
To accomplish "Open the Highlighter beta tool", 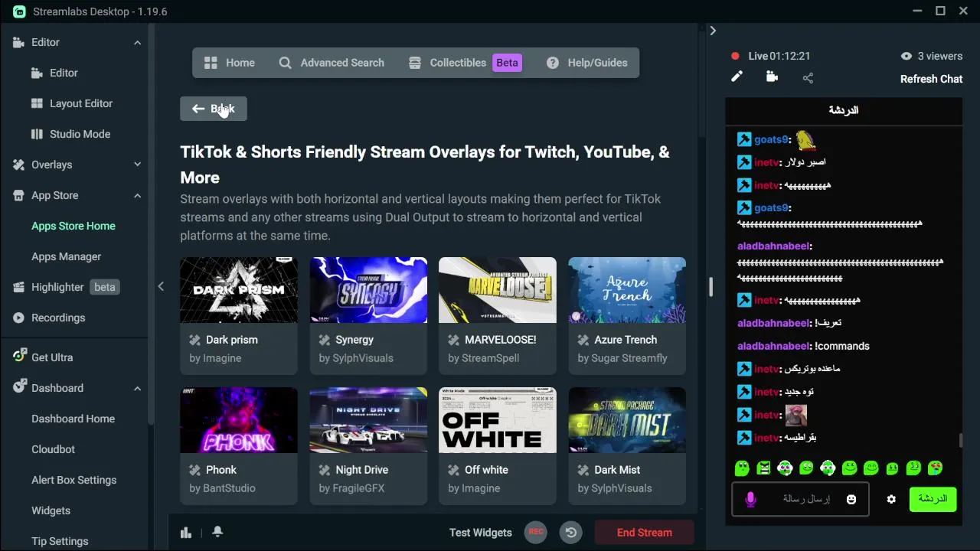I will (65, 287).
